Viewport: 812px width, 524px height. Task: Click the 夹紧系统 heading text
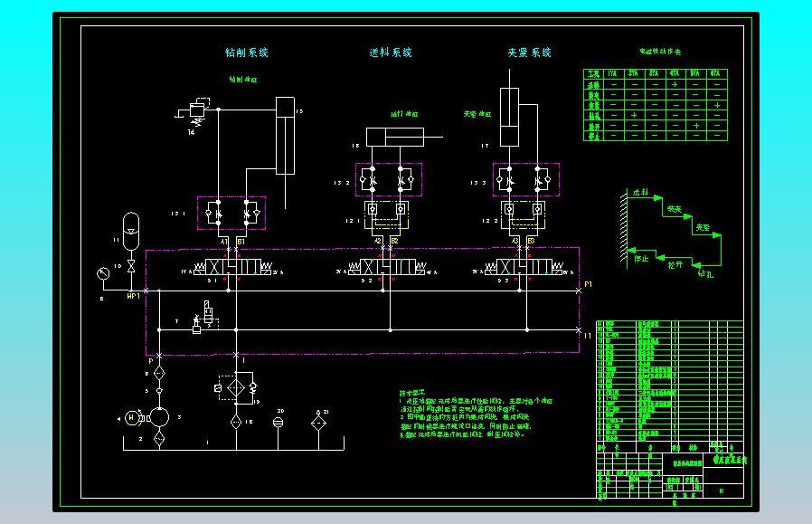(x=529, y=52)
